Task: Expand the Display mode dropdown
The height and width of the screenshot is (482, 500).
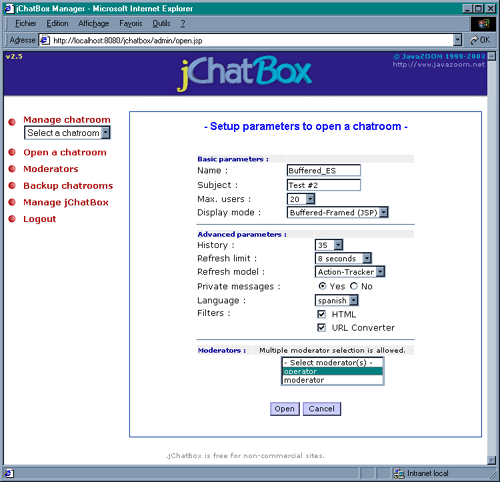Action: [384, 212]
